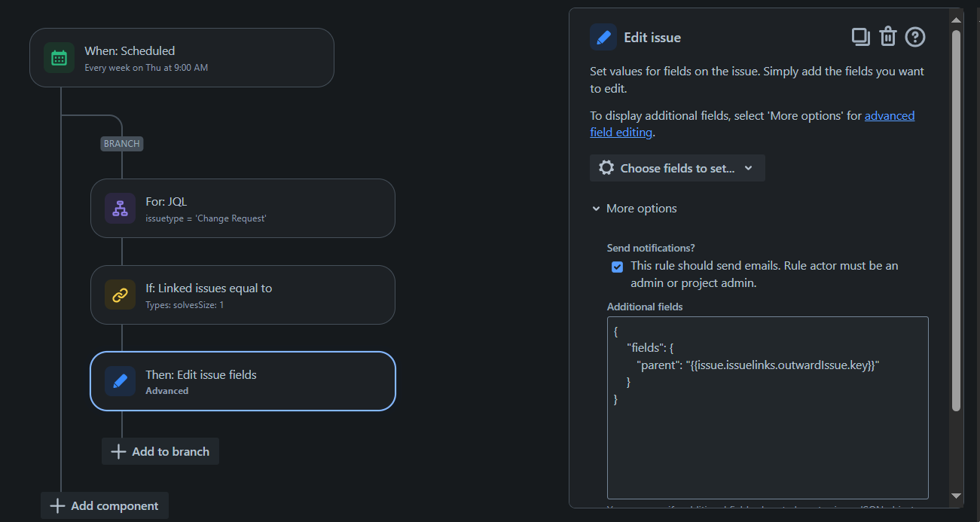
Task: Uncheck 'This rule should send emails' checkbox
Action: click(618, 267)
